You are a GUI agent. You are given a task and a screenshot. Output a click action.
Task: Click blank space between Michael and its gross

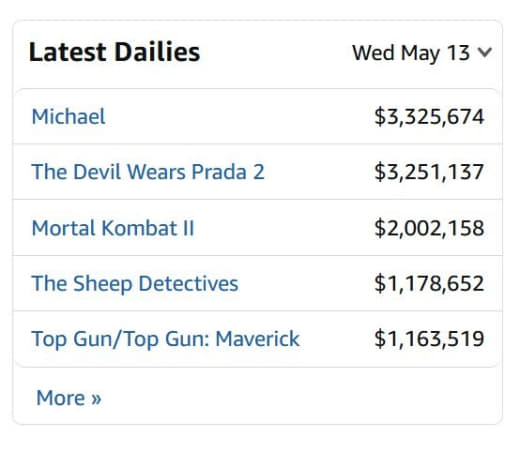(x=240, y=117)
